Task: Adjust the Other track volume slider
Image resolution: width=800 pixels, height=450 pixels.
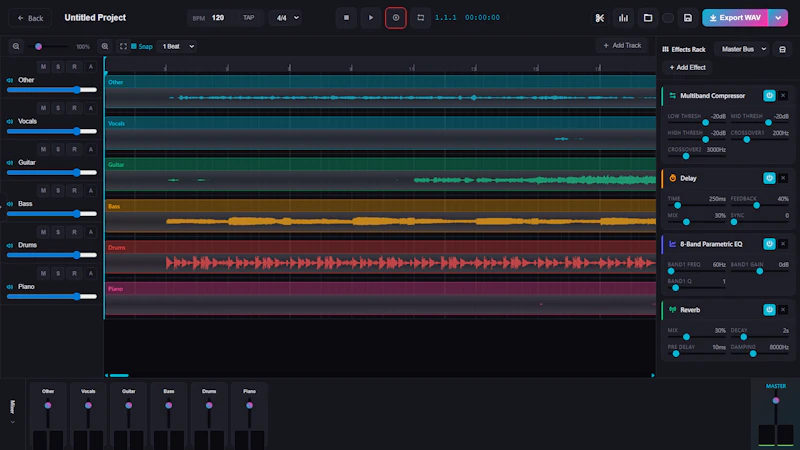Action: [52, 90]
